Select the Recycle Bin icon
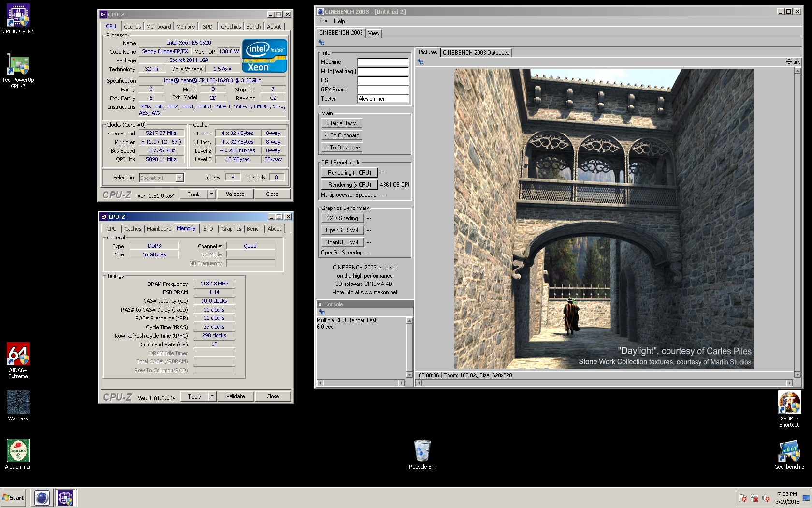 click(422, 454)
